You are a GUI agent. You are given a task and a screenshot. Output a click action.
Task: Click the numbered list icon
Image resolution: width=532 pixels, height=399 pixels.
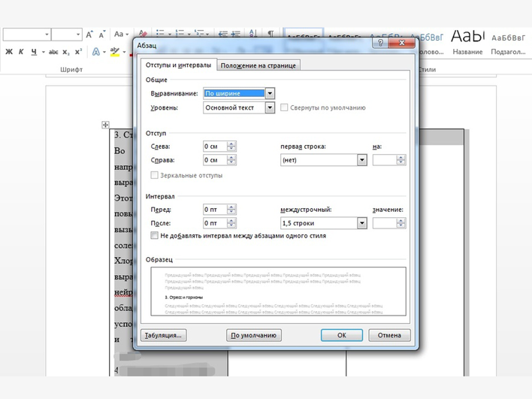180,33
